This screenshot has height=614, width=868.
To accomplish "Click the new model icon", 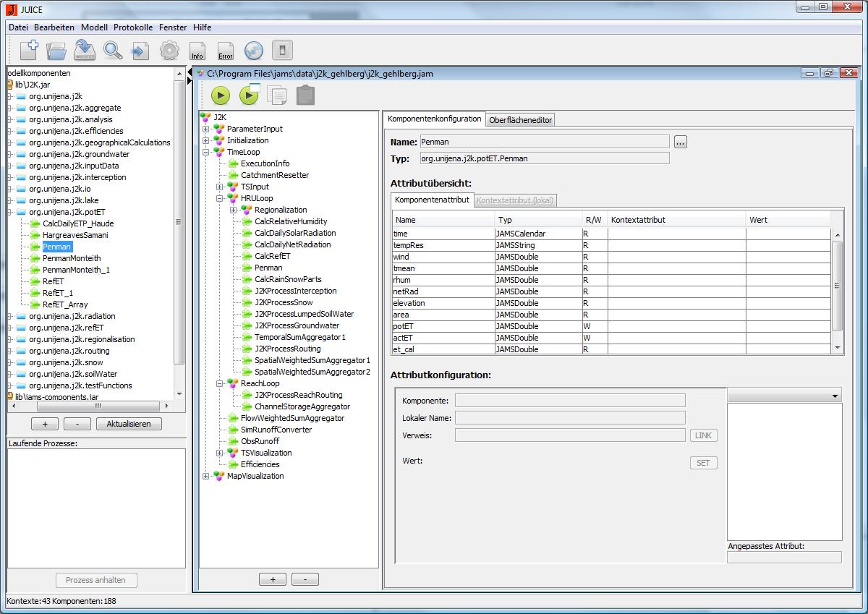I will tap(29, 51).
